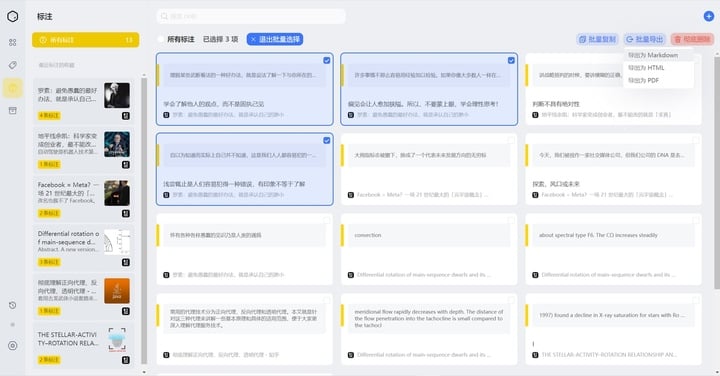The image size is (720, 376).
Task: Click source icon on 彻底理解正向代理 list item
Action: point(126,311)
